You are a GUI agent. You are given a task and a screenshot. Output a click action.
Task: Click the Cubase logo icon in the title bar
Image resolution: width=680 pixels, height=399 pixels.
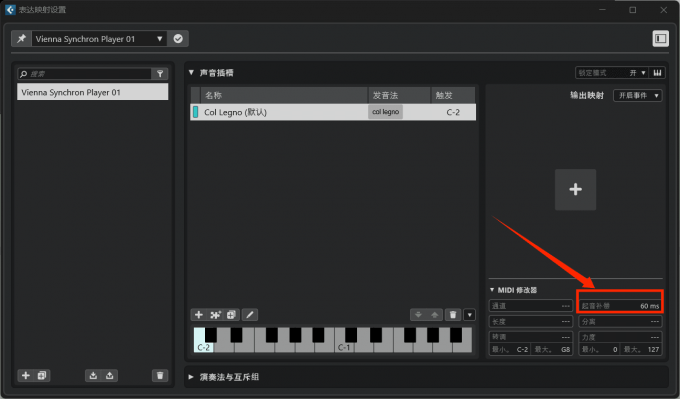pyautogui.click(x=10, y=10)
